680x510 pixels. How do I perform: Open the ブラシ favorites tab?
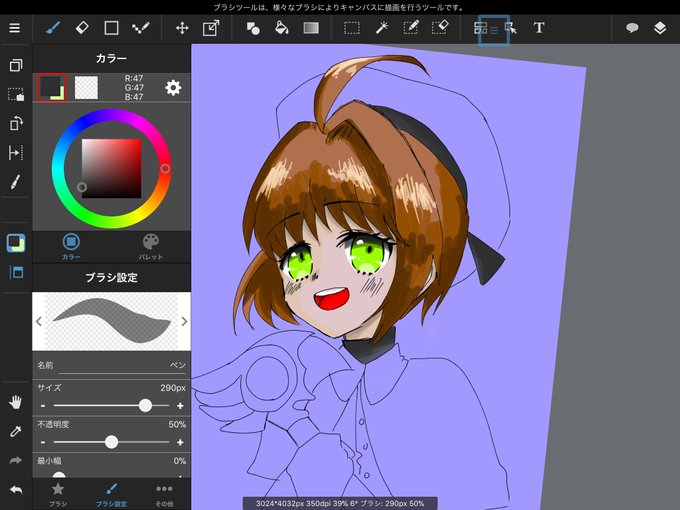tap(58, 494)
